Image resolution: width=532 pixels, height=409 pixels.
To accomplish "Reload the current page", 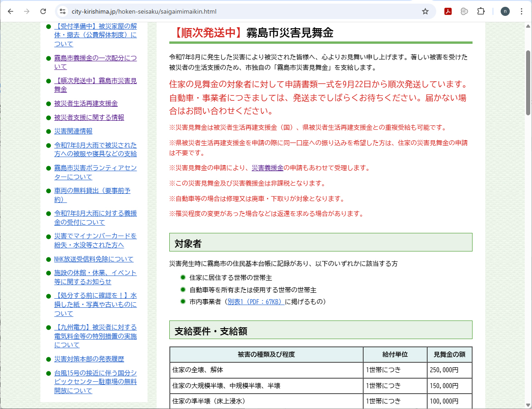I will point(43,11).
